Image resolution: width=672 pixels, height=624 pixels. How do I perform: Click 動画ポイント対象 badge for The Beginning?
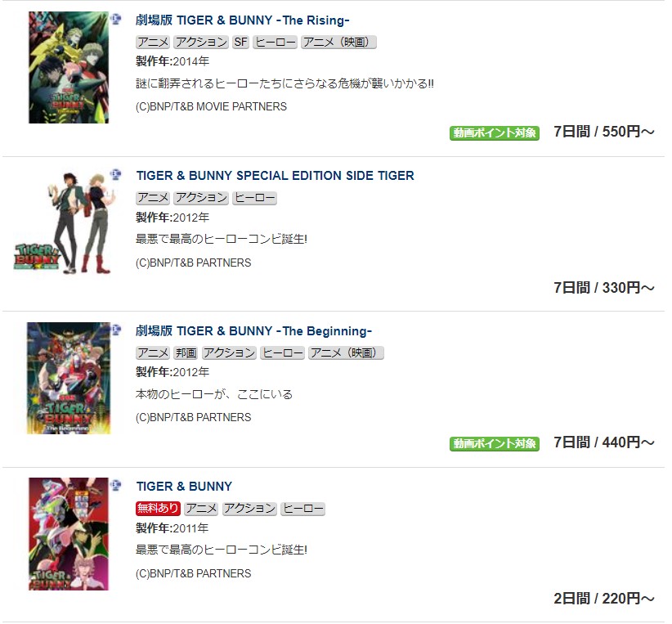pos(494,443)
